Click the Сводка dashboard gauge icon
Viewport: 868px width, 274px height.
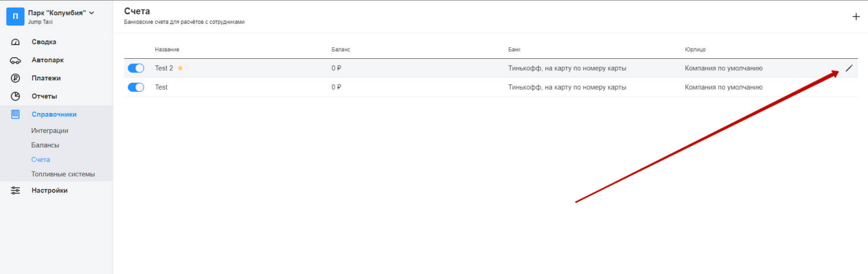point(15,42)
